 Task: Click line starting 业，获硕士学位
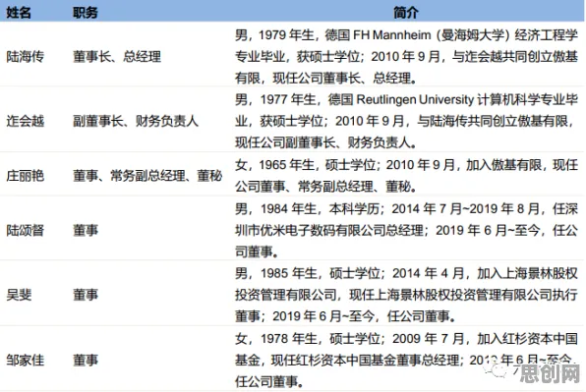pyautogui.click(x=405, y=121)
